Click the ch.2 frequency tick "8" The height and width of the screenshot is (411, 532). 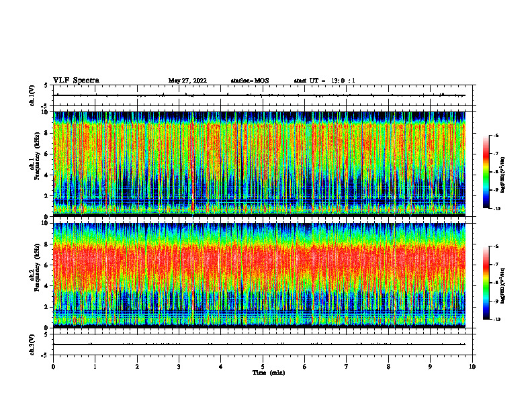click(47, 244)
